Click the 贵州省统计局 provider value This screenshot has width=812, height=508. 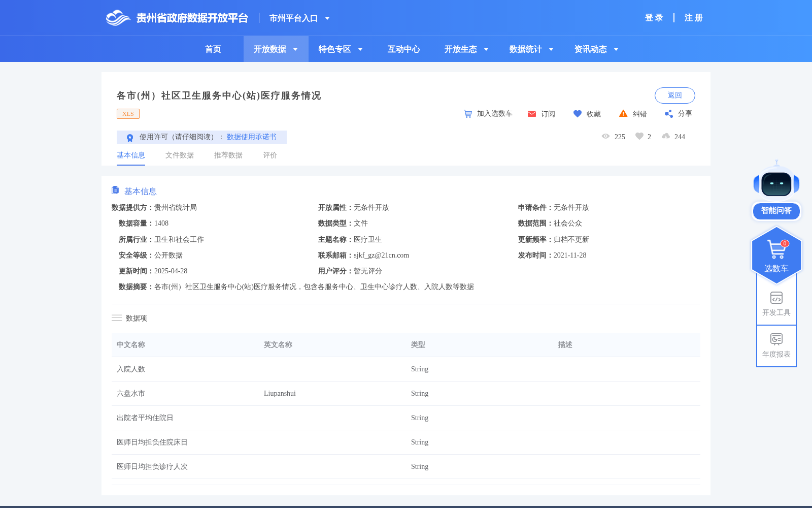click(176, 208)
